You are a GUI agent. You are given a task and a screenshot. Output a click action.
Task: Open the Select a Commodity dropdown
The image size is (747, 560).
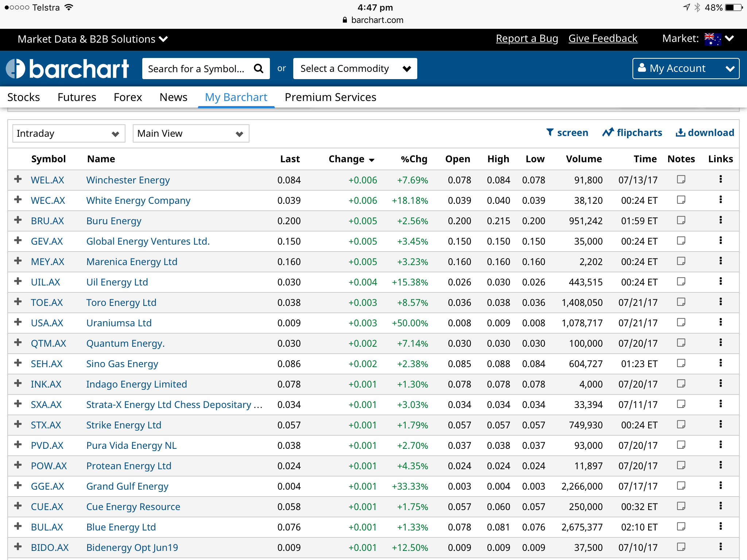click(355, 69)
